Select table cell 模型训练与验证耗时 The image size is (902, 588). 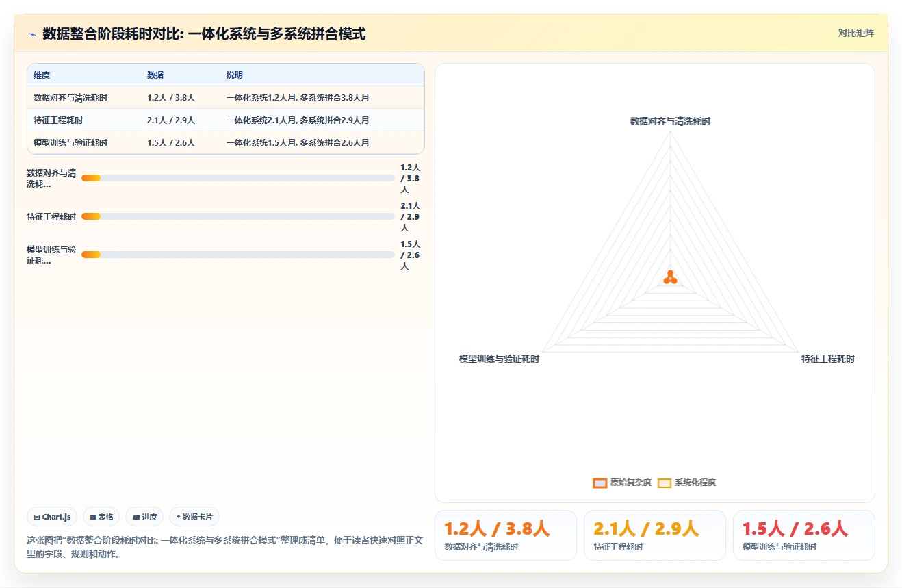(70, 143)
